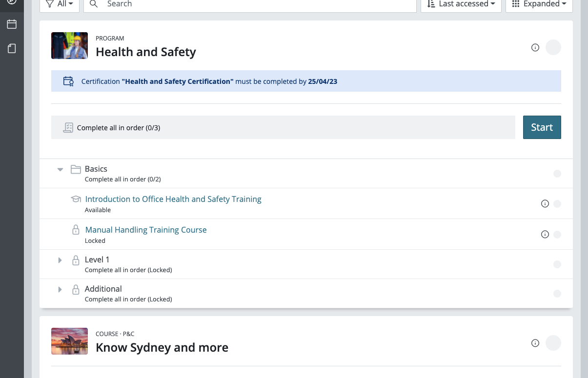
Task: Toggle the completion circle for Know Sydney and more
Action: [553, 343]
